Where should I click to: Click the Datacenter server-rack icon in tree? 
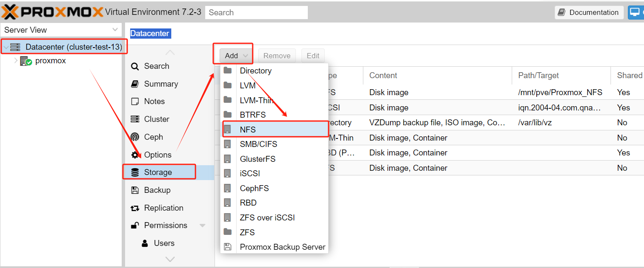coord(15,47)
